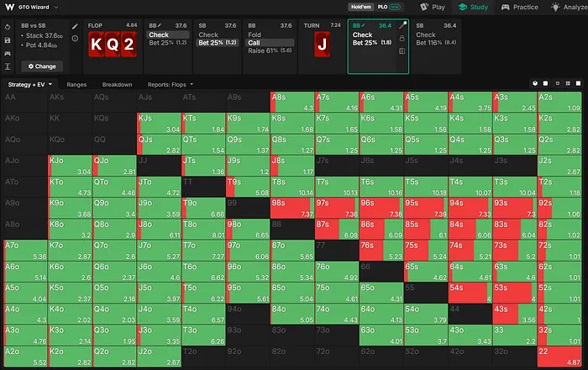Switch game type to Hold'em
This screenshot has width=588, height=370.
tap(360, 7)
